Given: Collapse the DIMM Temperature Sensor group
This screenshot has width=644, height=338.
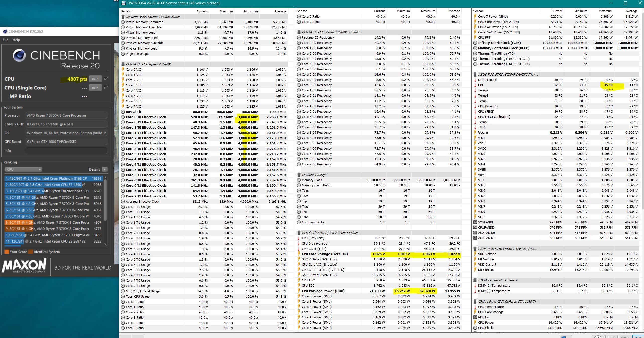Looking at the screenshot, I should [x=475, y=280].
